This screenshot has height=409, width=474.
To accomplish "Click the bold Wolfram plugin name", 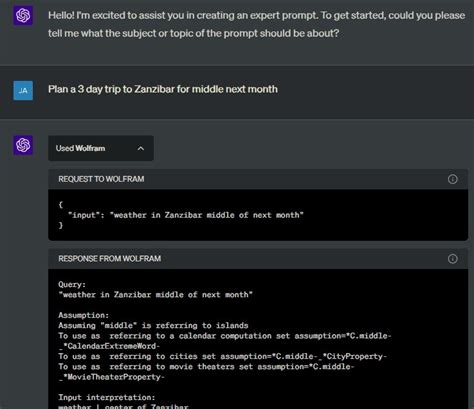I will 90,148.
